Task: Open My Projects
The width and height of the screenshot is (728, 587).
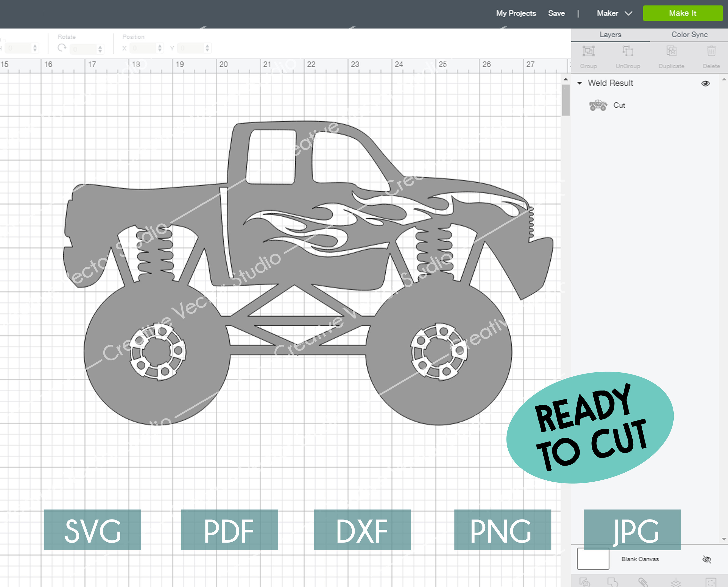Action: [516, 13]
